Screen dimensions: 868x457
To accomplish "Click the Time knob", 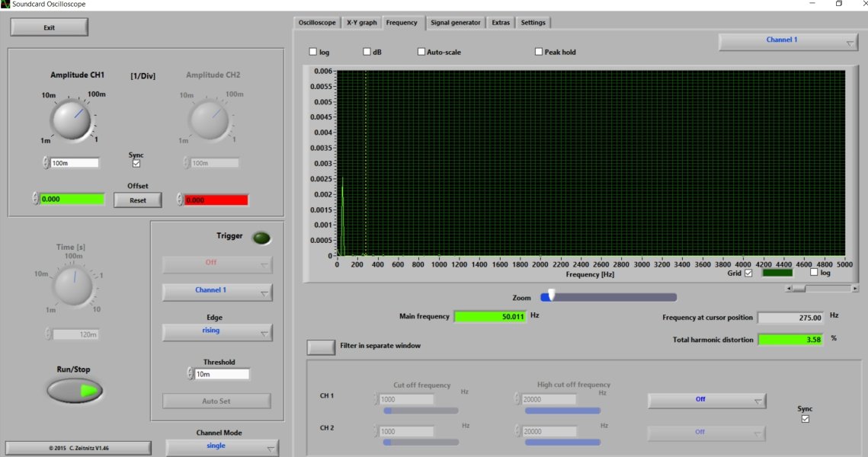I will click(x=73, y=286).
